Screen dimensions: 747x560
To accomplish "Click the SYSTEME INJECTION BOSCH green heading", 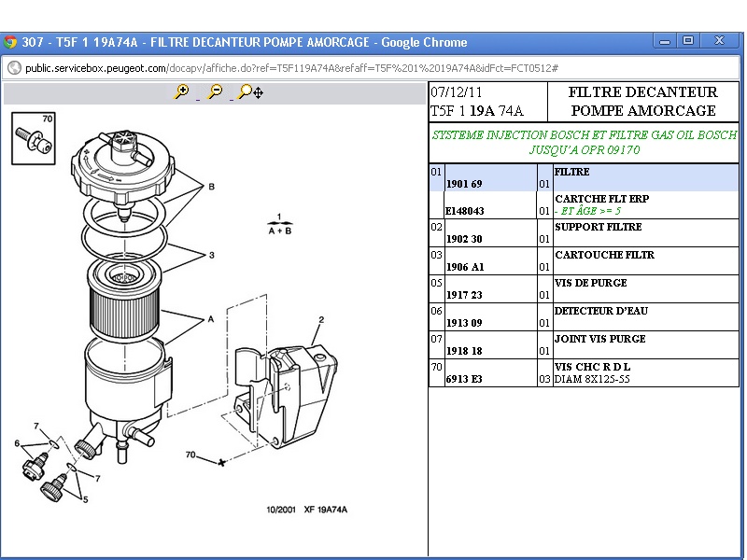I will pyautogui.click(x=585, y=135).
